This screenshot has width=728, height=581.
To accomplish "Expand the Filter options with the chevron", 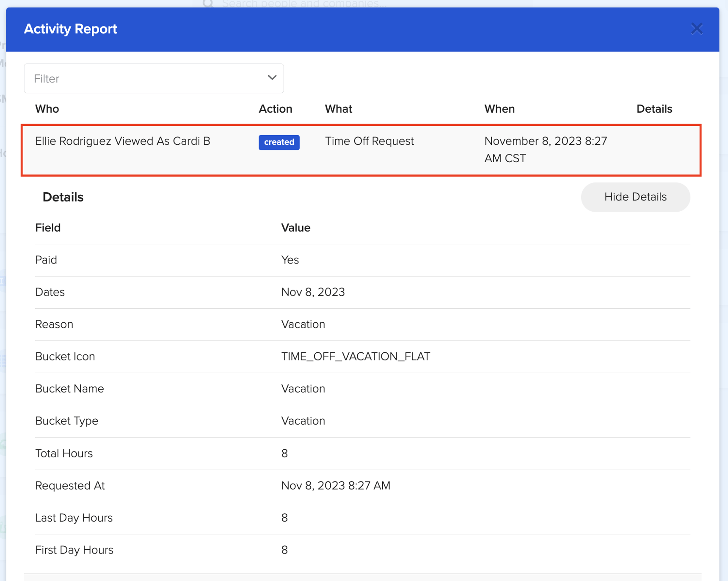I will tap(271, 78).
